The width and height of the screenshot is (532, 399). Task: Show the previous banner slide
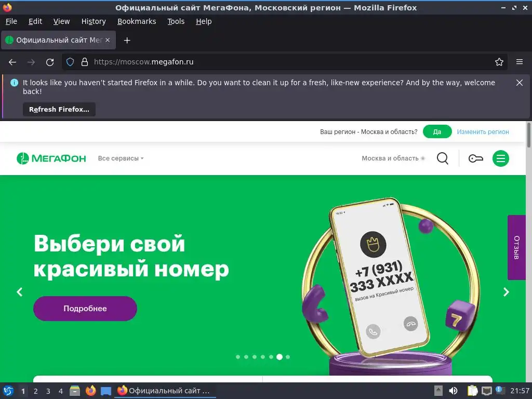point(20,292)
